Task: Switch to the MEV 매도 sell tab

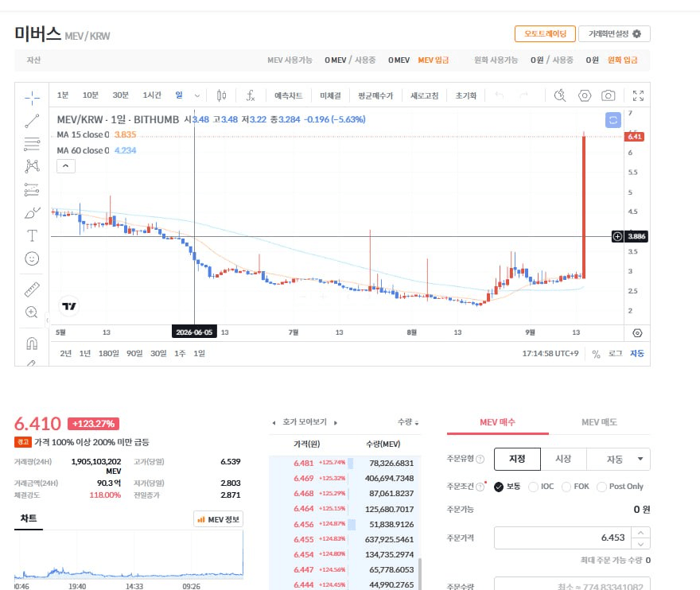Action: point(599,422)
